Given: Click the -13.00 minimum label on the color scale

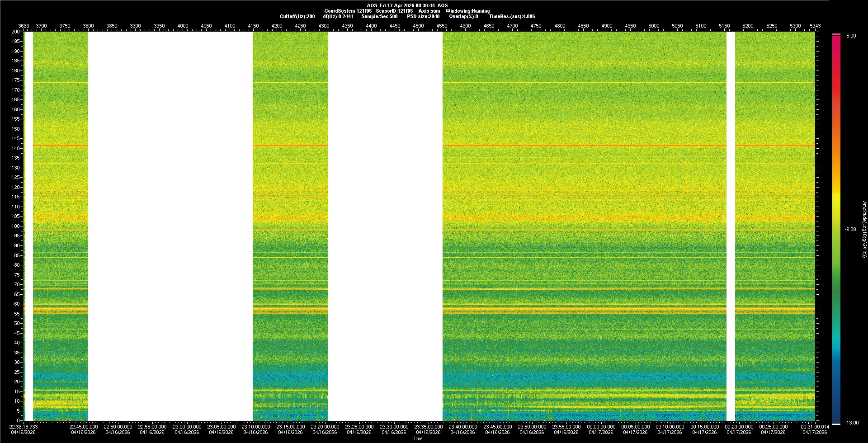Looking at the screenshot, I should point(850,423).
